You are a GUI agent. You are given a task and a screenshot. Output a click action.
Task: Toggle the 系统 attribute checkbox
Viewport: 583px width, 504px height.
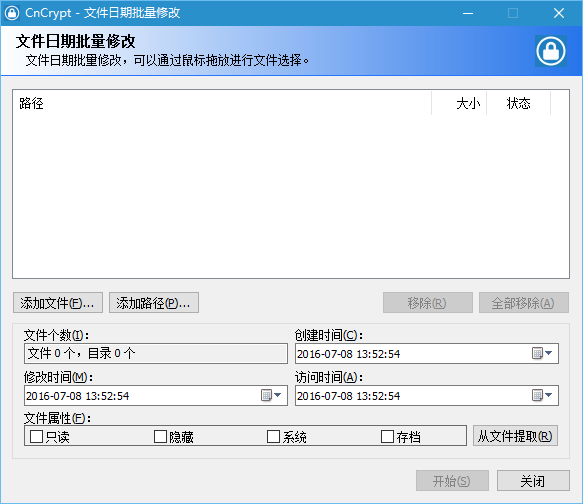(x=273, y=436)
